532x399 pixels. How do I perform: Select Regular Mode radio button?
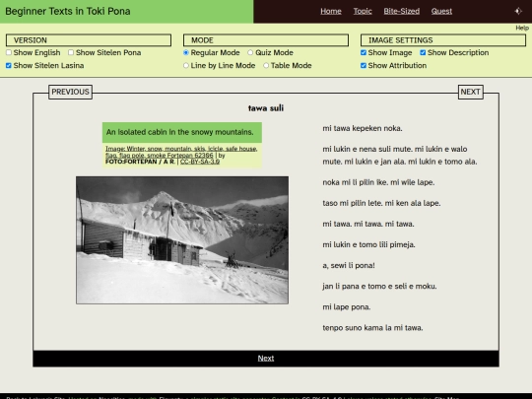pyautogui.click(x=186, y=52)
